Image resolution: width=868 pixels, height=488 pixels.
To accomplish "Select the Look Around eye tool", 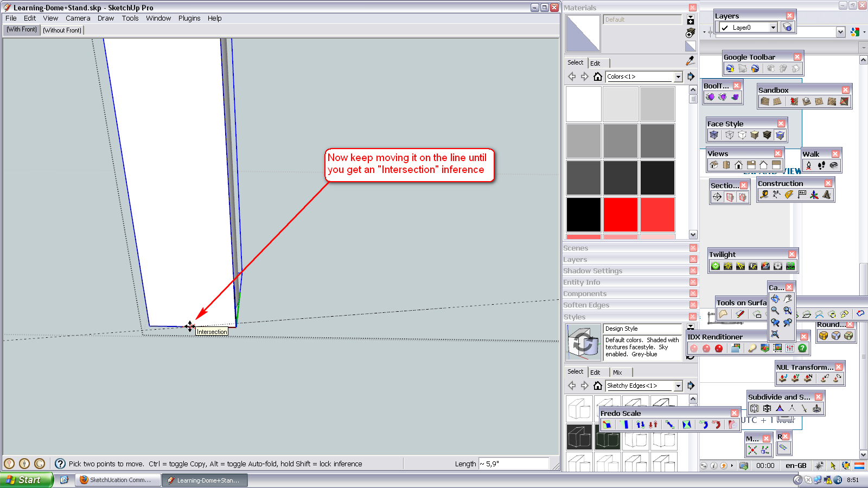I will coord(834,165).
